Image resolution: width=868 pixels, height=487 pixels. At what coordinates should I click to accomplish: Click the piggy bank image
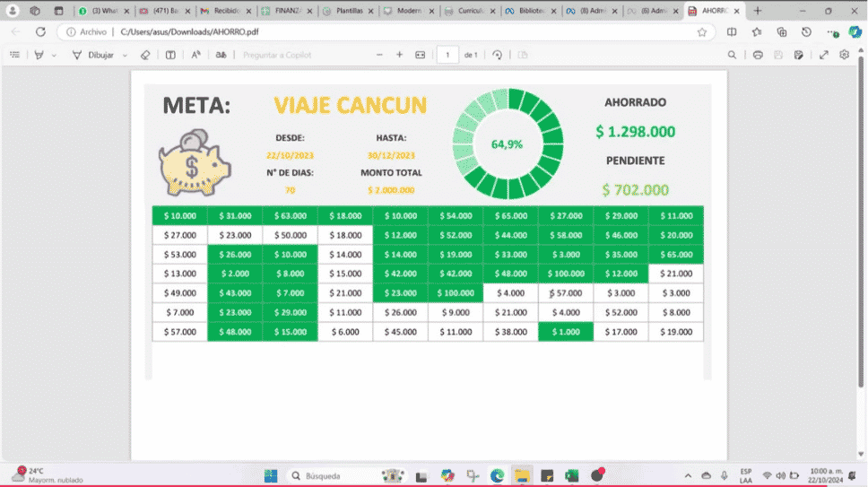[x=195, y=162]
